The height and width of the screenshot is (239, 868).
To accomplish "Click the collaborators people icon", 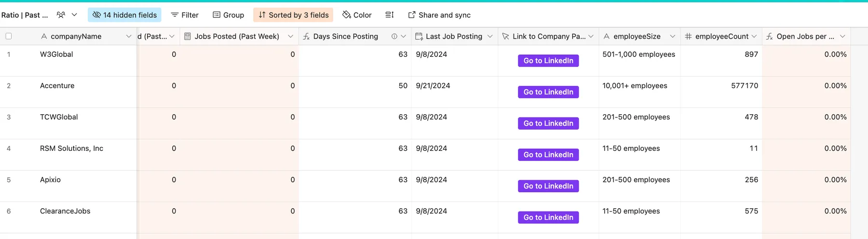I will click(61, 15).
